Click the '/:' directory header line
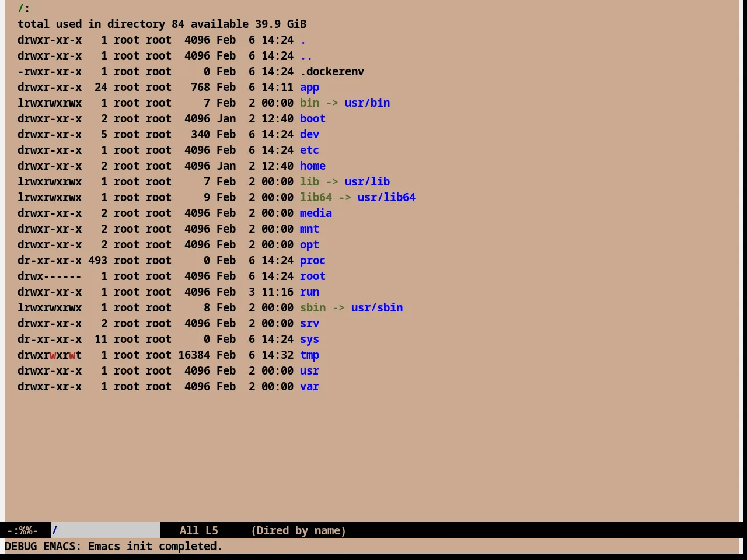Screen dimensions: 747x560 [x=24, y=9]
